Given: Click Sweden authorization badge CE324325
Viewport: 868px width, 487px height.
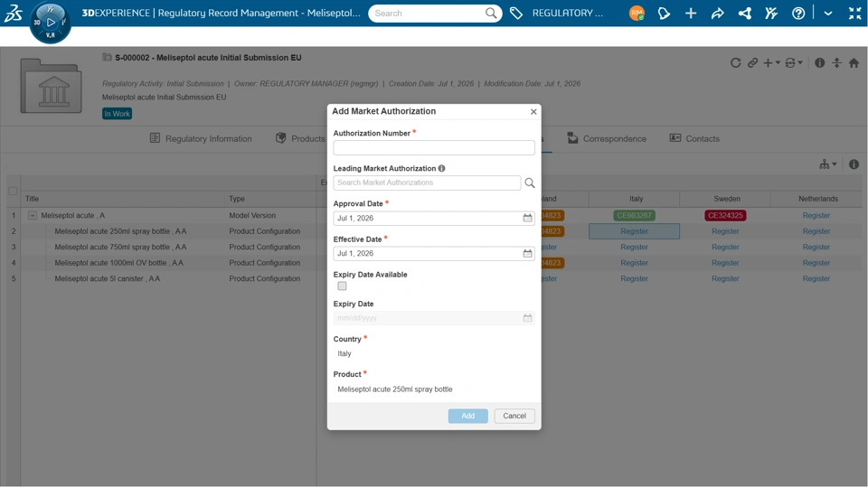Looking at the screenshot, I should click(x=725, y=215).
